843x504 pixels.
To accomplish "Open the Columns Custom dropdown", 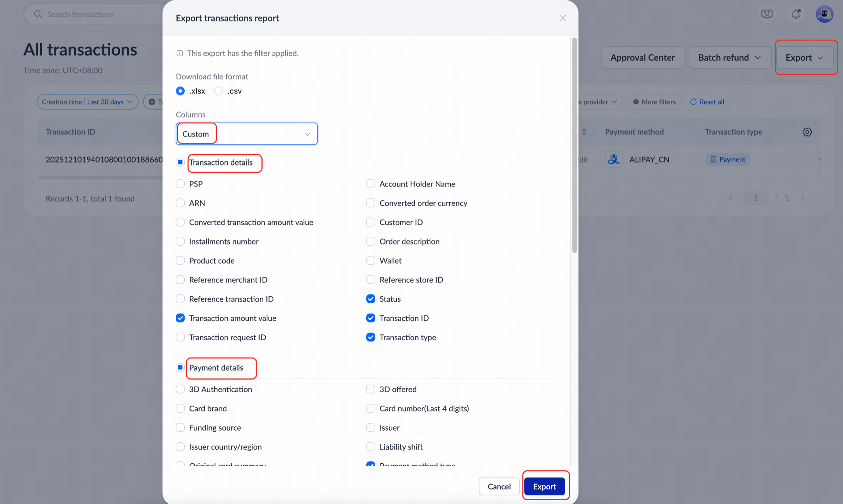I will click(247, 134).
